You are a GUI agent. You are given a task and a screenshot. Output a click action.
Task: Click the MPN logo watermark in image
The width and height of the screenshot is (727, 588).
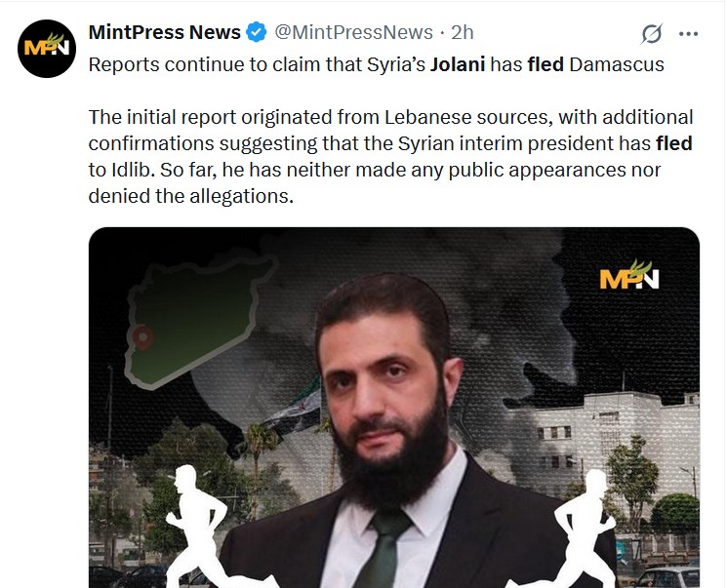(629, 275)
